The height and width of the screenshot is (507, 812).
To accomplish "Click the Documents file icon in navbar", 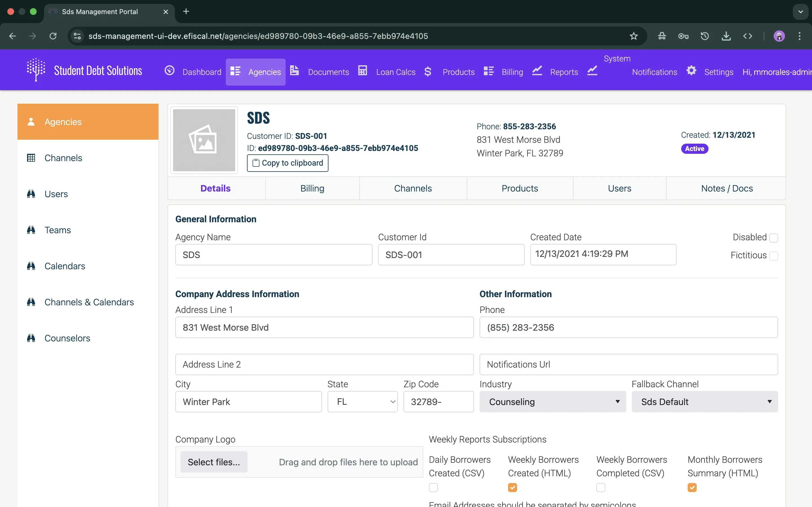I will pyautogui.click(x=294, y=71).
